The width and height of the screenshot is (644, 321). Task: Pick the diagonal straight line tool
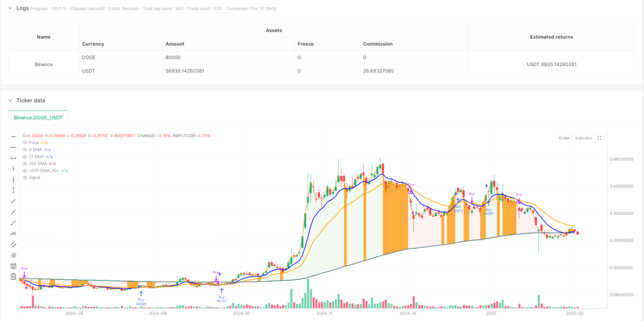click(x=13, y=201)
